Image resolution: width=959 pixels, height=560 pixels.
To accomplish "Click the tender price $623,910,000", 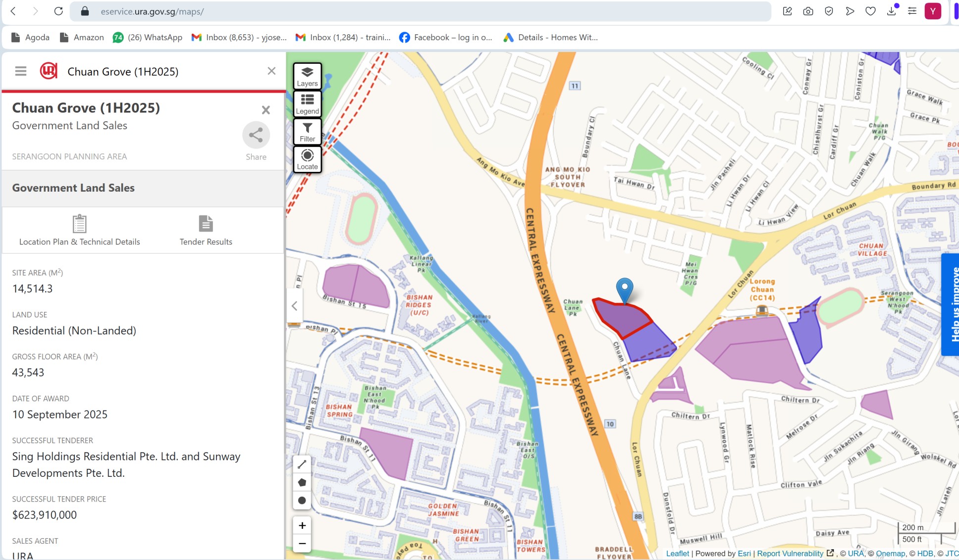I will click(x=45, y=515).
